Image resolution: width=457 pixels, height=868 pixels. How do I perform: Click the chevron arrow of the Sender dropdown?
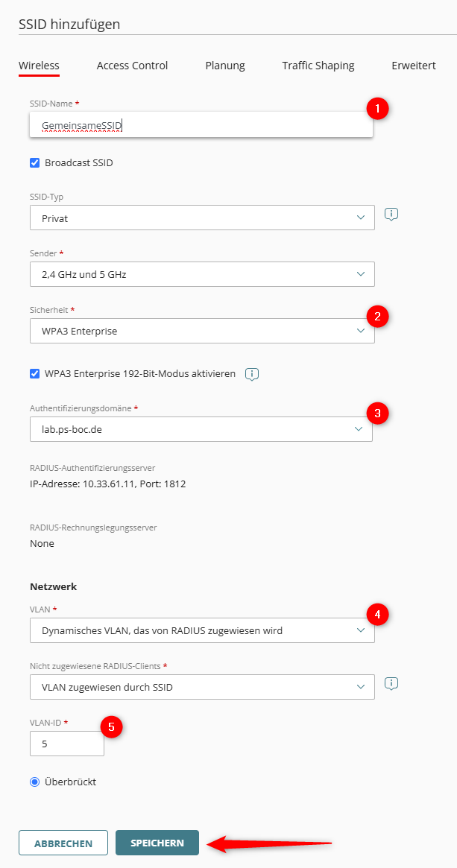click(361, 274)
